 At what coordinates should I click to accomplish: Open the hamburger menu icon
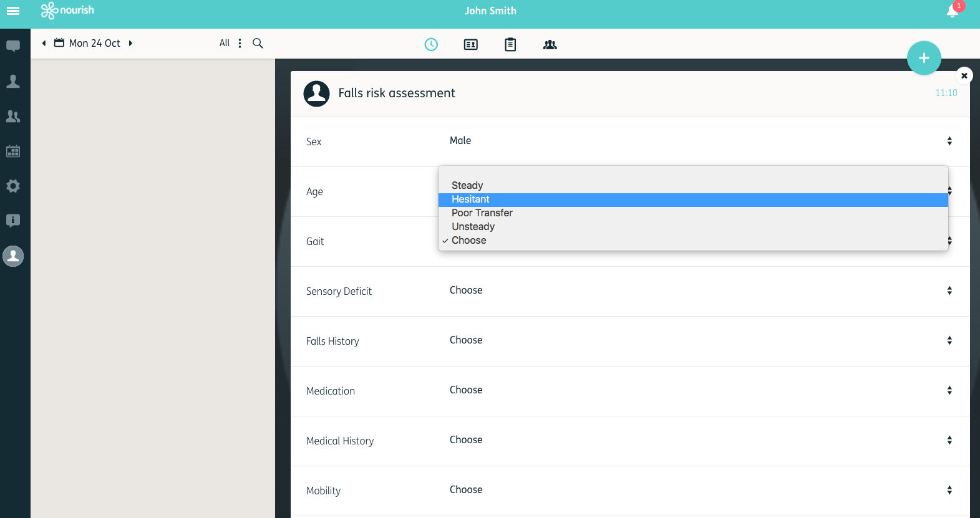(13, 11)
